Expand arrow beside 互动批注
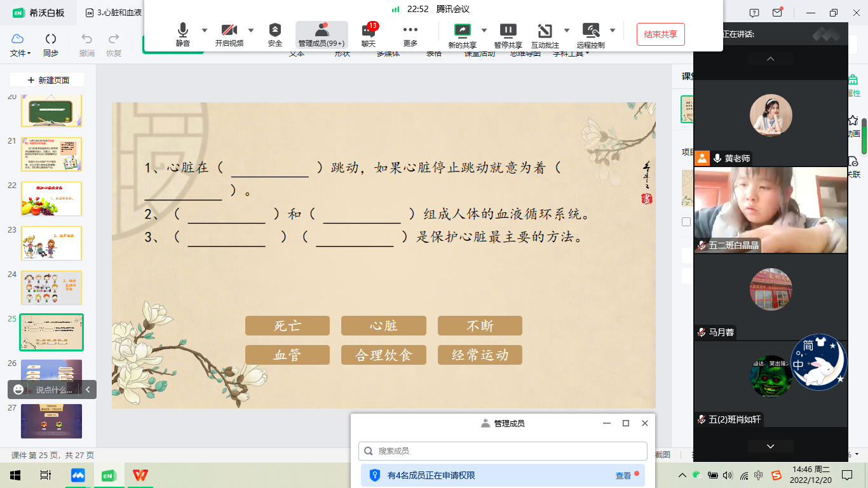This screenshot has width=868, height=488. pyautogui.click(x=567, y=30)
